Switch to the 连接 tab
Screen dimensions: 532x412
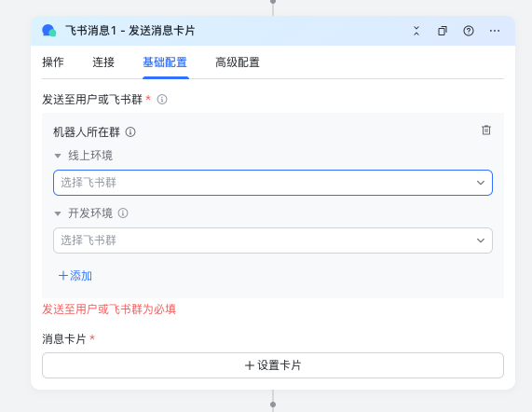click(103, 62)
